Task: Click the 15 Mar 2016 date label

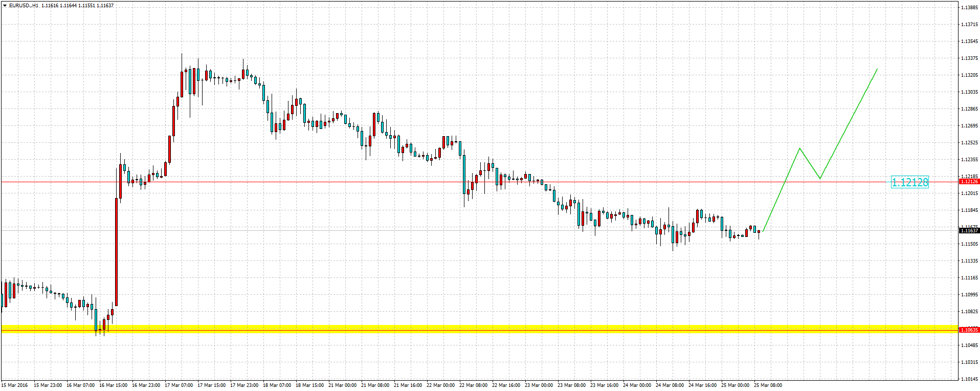Action: (15, 385)
